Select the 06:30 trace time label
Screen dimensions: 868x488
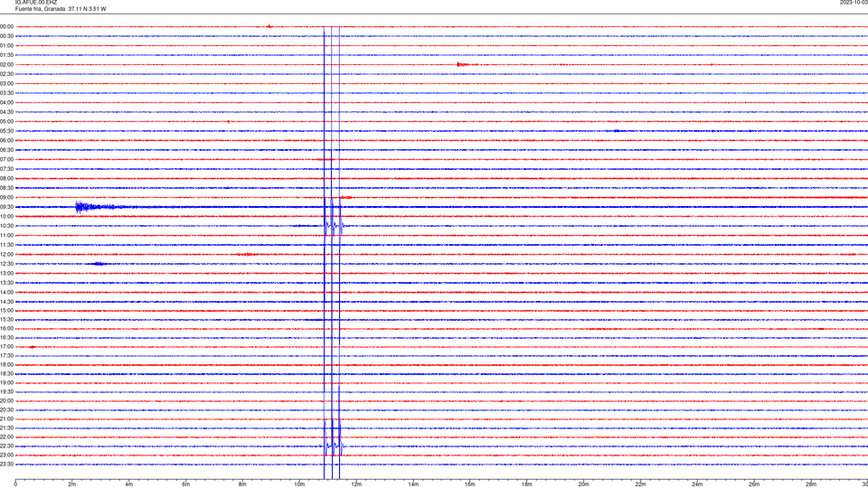[x=6, y=150]
